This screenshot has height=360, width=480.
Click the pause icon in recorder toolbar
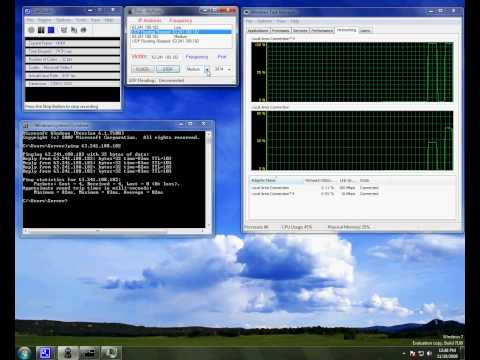(x=41, y=30)
